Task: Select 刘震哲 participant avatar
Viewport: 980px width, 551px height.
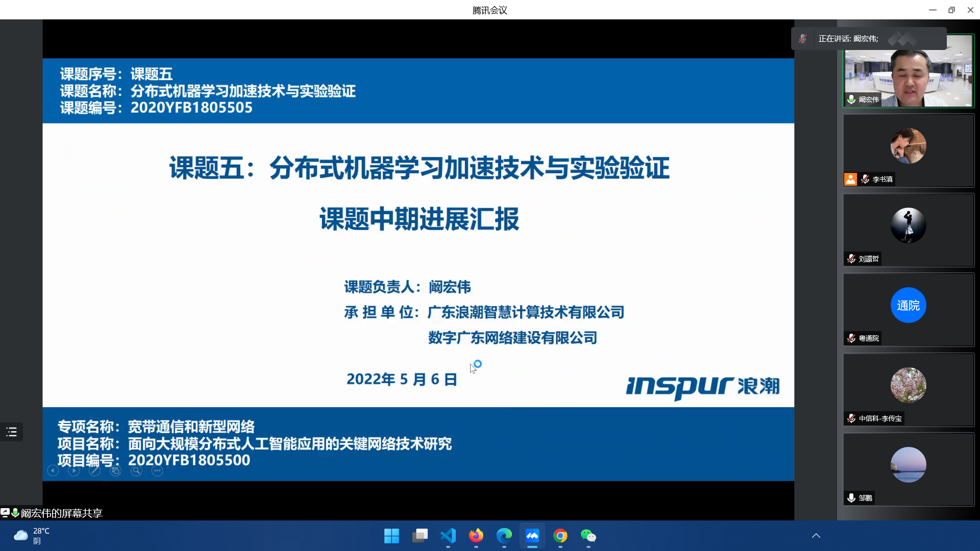Action: (x=909, y=226)
